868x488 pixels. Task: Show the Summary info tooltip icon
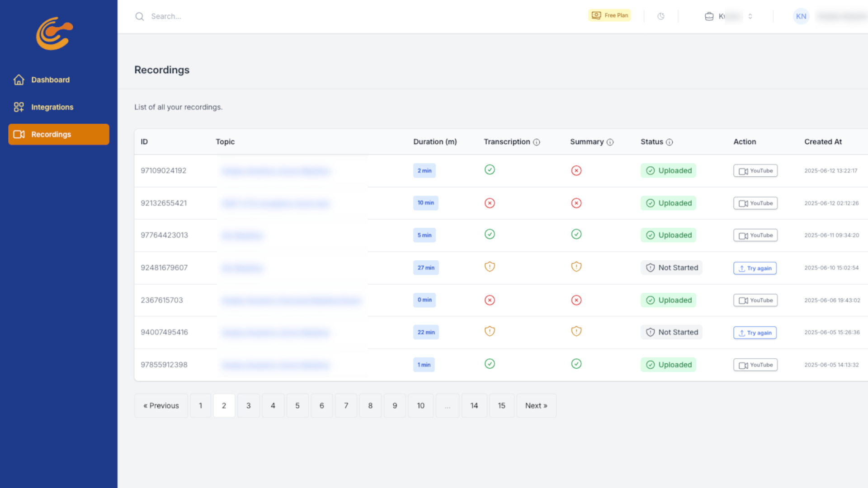coord(610,142)
